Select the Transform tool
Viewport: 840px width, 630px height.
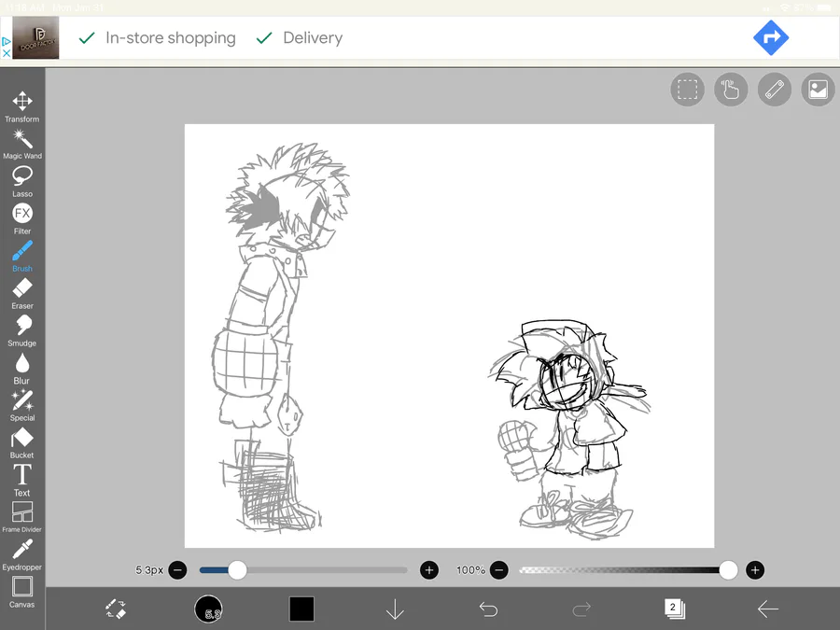tap(22, 106)
